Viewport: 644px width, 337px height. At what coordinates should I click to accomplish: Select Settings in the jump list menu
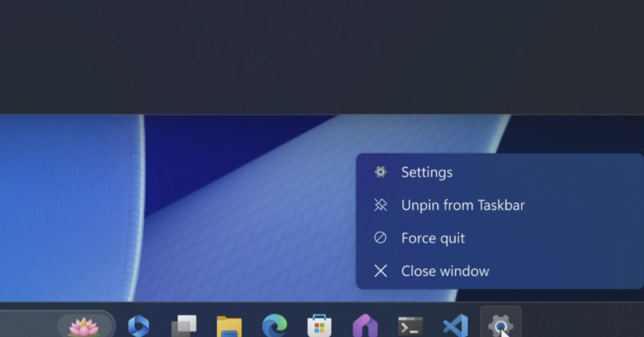point(427,172)
